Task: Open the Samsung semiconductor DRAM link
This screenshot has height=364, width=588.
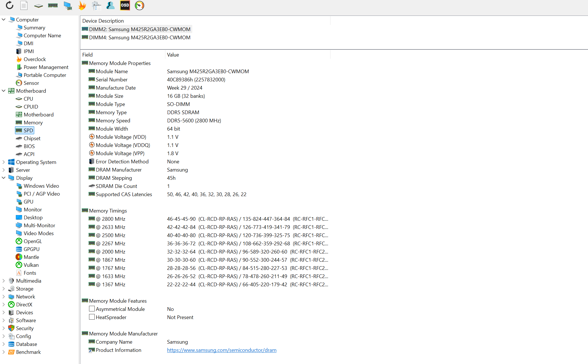Action: (222, 350)
